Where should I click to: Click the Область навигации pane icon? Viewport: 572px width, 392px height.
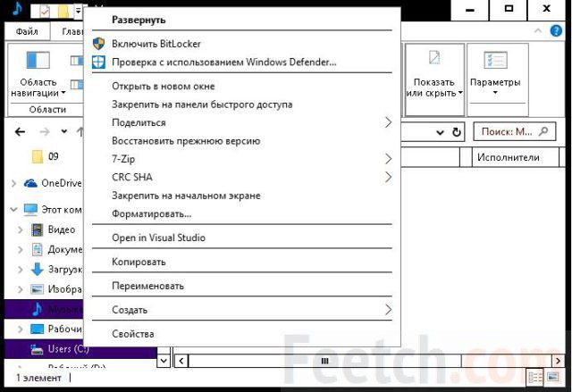(38, 61)
